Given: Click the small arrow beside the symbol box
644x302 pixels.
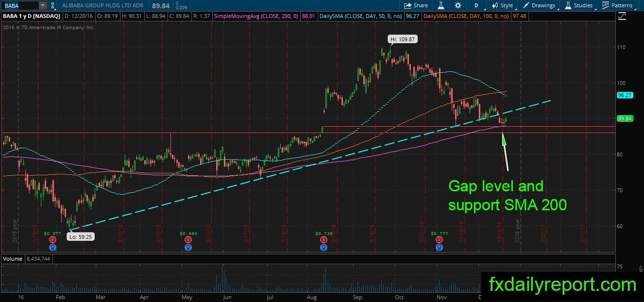Looking at the screenshot, I should (x=52, y=6).
